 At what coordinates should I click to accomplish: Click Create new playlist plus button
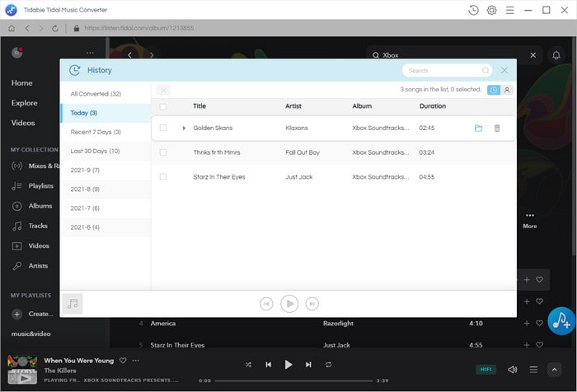[16, 314]
